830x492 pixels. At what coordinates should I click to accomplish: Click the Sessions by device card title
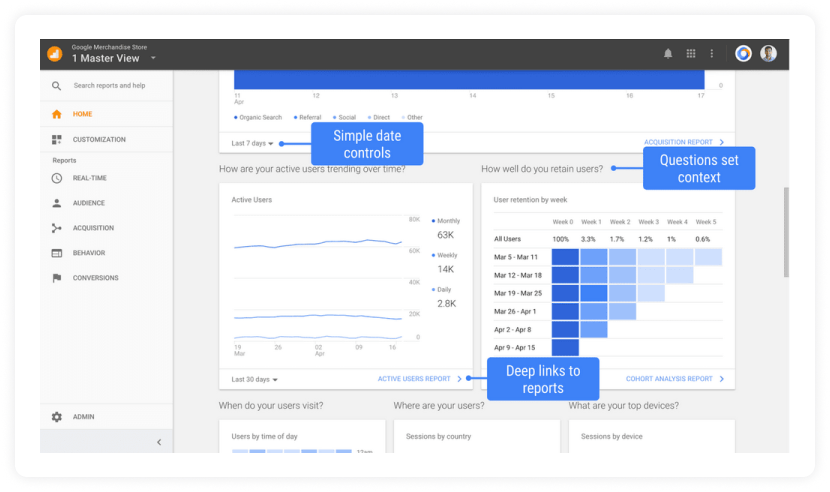pos(611,436)
